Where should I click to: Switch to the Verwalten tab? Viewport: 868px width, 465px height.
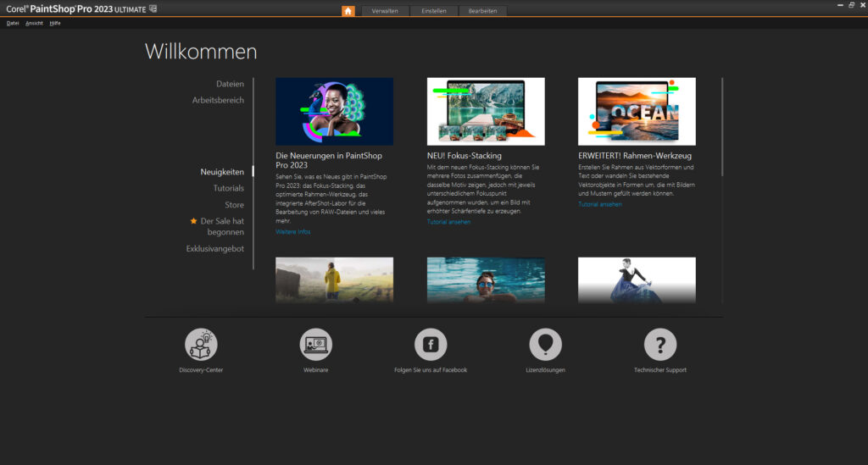pos(385,11)
